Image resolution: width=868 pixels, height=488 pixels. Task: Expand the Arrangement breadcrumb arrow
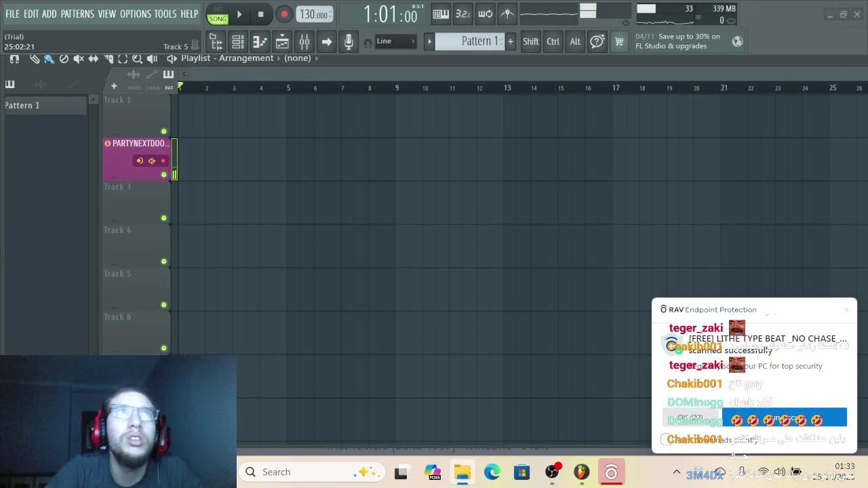click(278, 58)
